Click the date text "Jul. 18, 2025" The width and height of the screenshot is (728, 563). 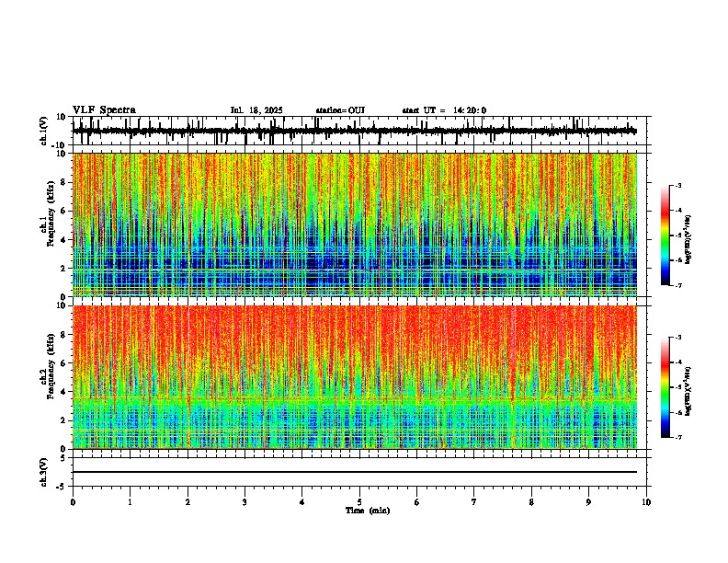(256, 110)
